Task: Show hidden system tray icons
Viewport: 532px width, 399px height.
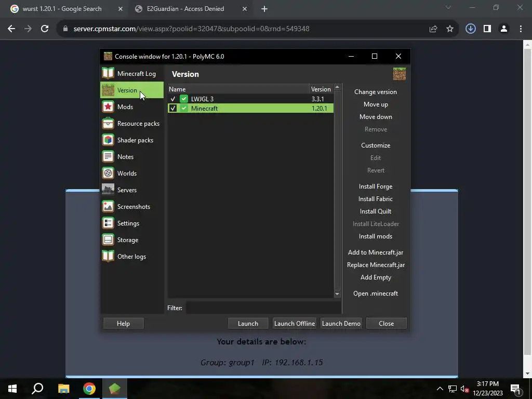Action: point(440,389)
